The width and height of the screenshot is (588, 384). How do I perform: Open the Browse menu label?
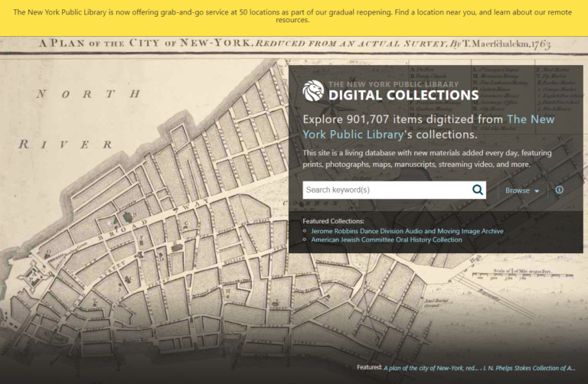tap(518, 190)
